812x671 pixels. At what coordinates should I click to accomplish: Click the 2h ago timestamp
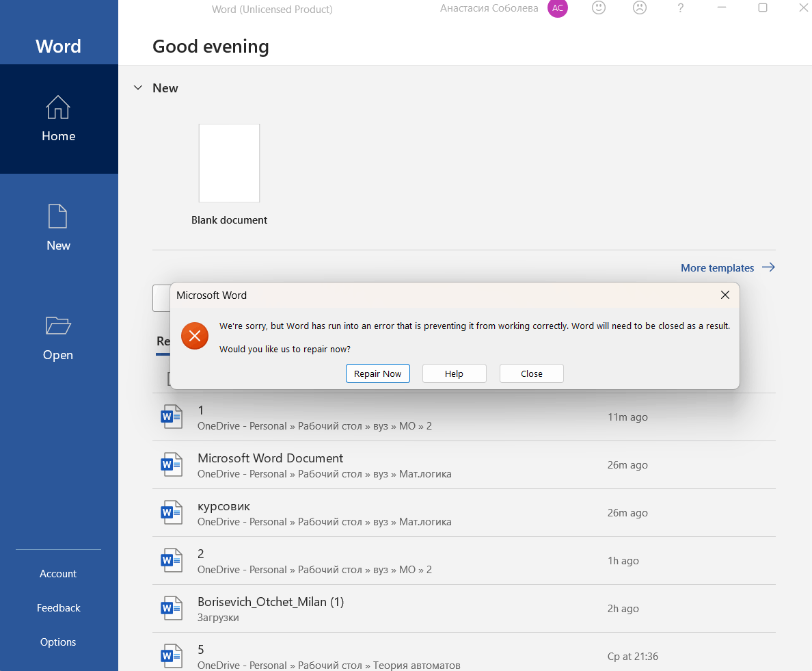623,608
